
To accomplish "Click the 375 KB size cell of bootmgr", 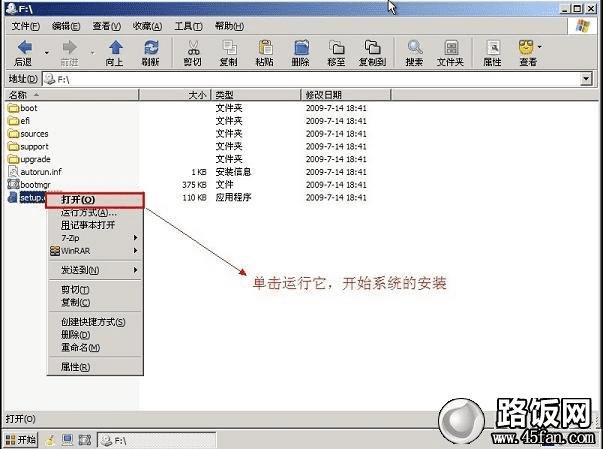I will (x=195, y=185).
